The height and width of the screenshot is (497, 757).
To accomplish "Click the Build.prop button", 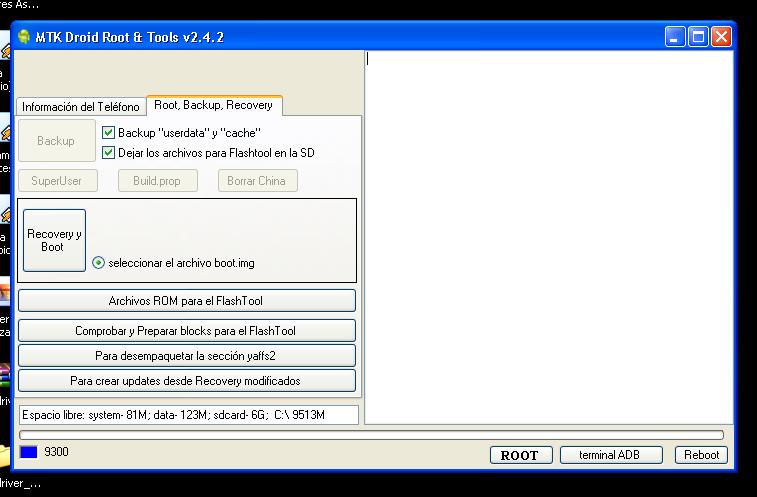I will click(x=157, y=181).
